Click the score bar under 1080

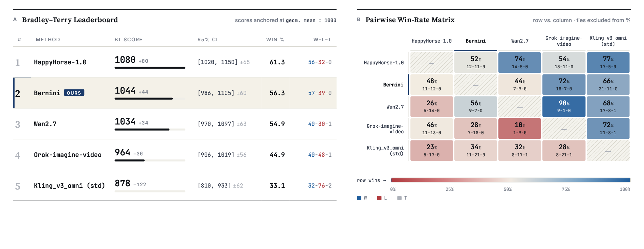pos(150,68)
